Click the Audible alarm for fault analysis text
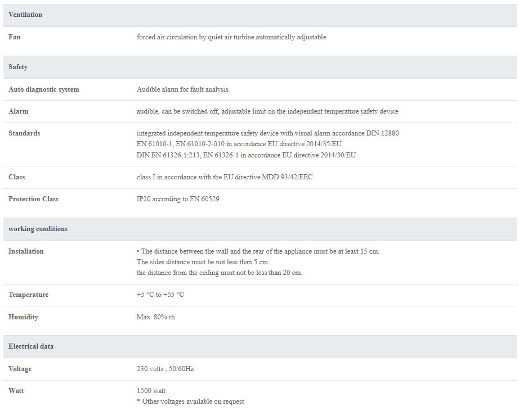519x420 pixels. click(182, 89)
